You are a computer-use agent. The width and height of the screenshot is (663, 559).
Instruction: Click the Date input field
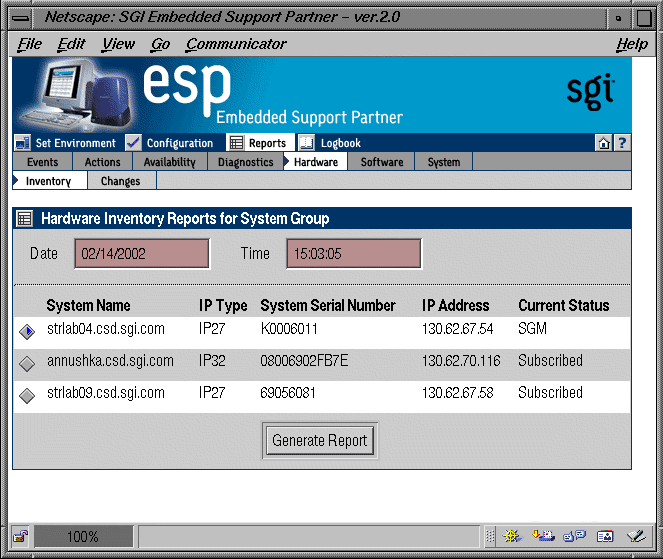(x=141, y=254)
